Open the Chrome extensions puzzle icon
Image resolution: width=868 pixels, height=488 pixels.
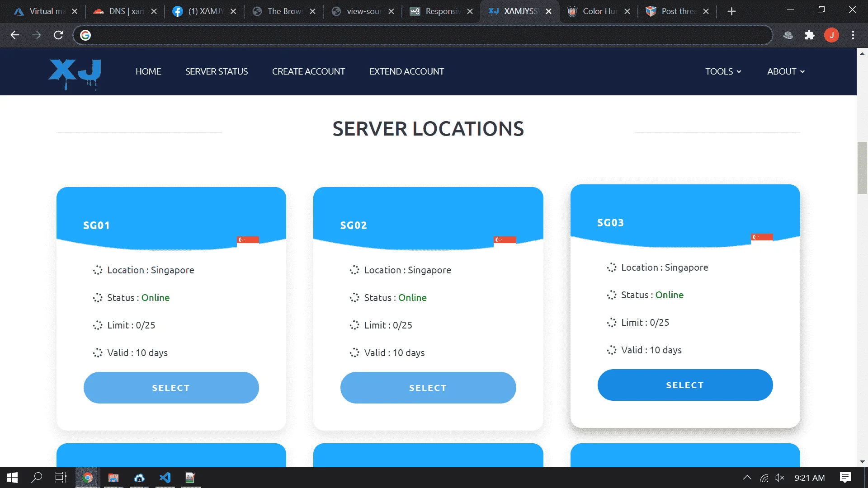[x=810, y=35]
